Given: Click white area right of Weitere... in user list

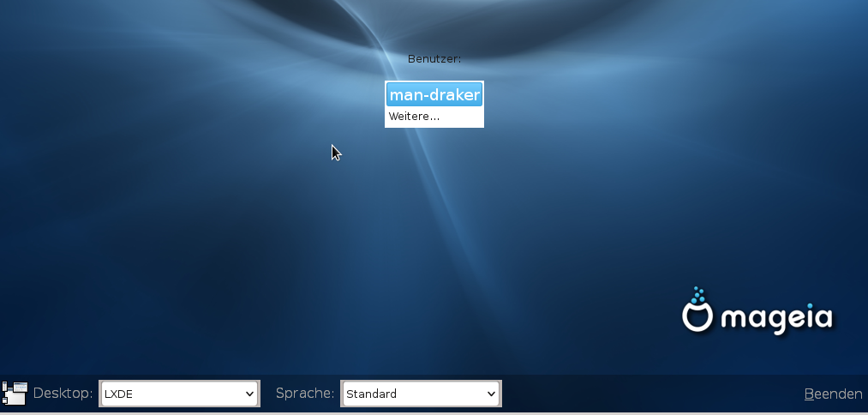Looking at the screenshot, I should point(463,117).
